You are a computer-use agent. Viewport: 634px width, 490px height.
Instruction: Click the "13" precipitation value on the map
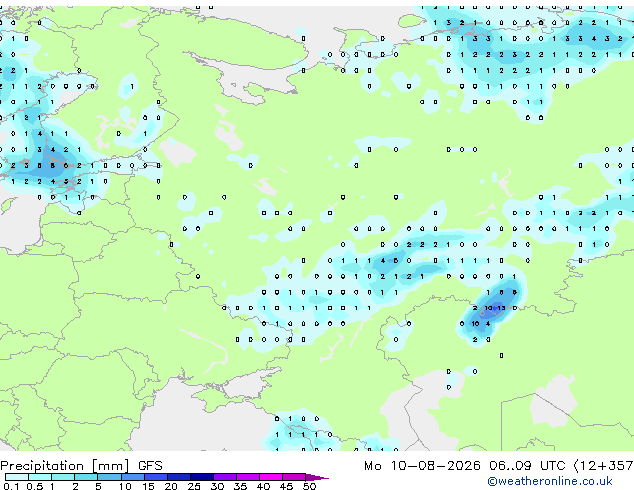click(501, 308)
